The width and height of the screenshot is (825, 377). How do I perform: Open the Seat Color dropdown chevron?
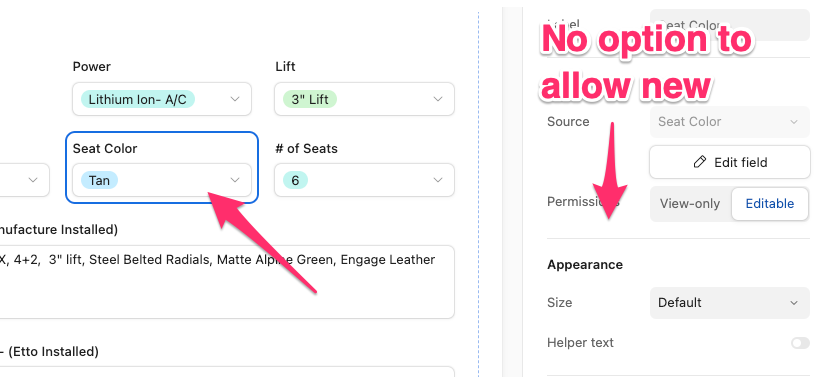click(235, 180)
